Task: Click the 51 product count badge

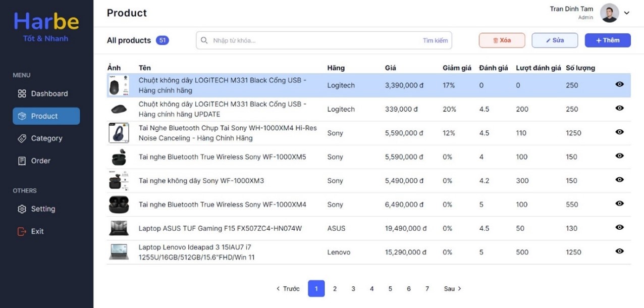Action: 162,40
